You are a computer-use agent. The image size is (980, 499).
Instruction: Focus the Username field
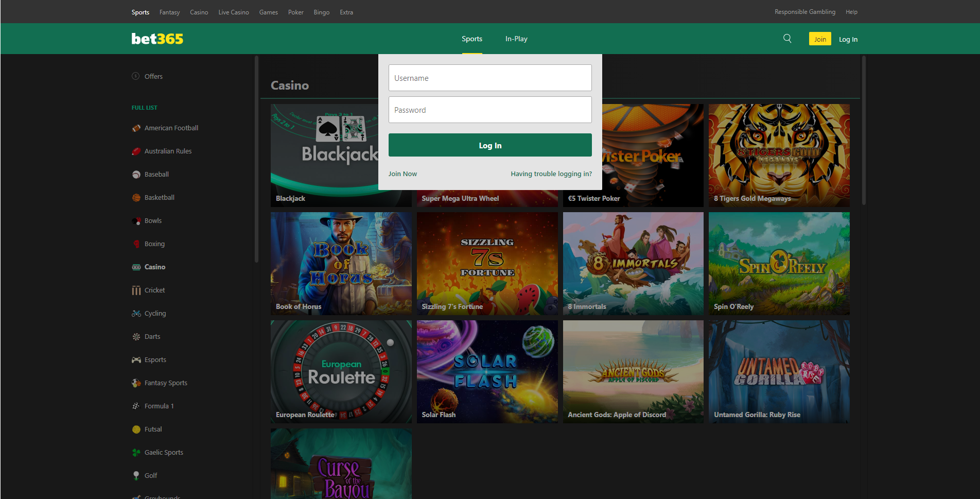490,78
